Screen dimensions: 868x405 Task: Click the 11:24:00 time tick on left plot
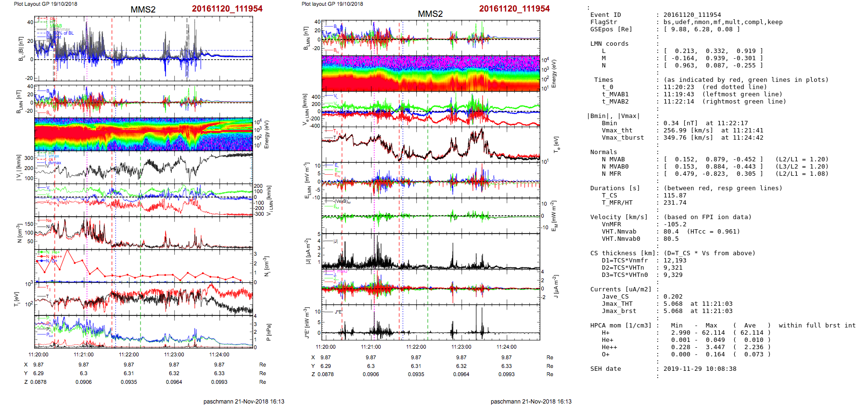coord(219,354)
